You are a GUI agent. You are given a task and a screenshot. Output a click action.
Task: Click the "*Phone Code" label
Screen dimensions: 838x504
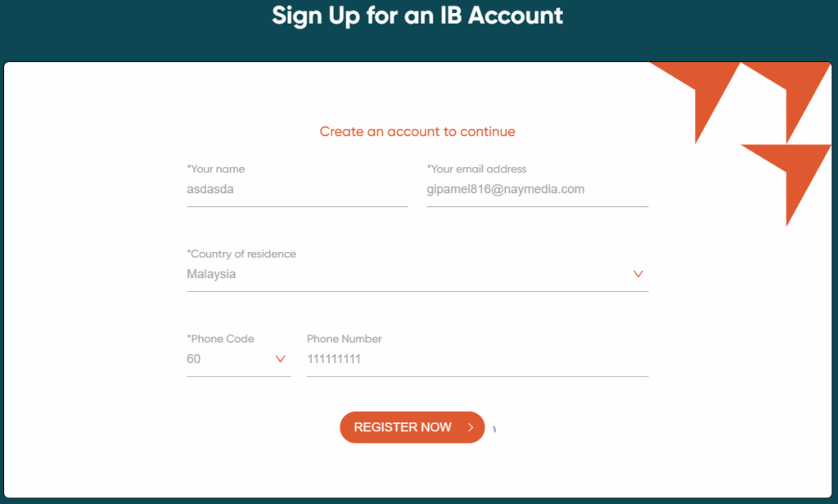click(221, 339)
